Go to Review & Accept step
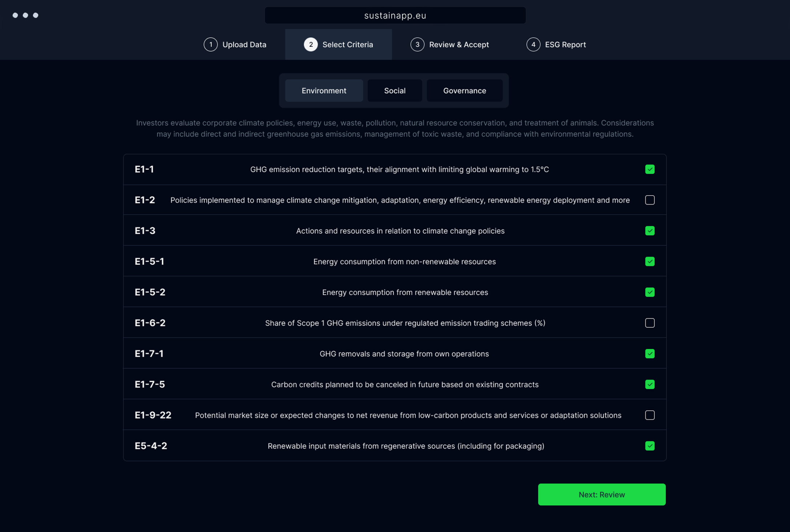The width and height of the screenshot is (790, 532). point(459,44)
